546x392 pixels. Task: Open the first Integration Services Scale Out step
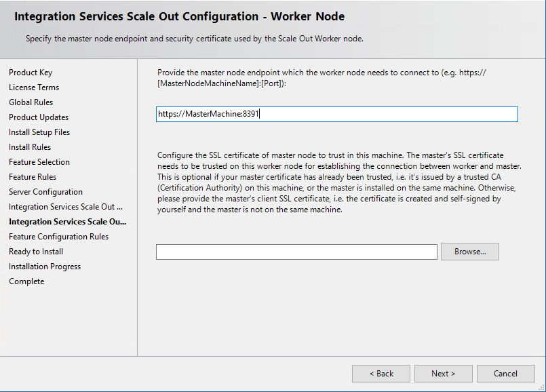pos(65,206)
